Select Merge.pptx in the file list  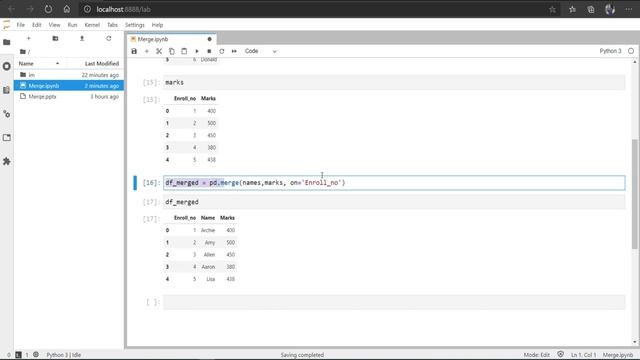tap(69, 97)
